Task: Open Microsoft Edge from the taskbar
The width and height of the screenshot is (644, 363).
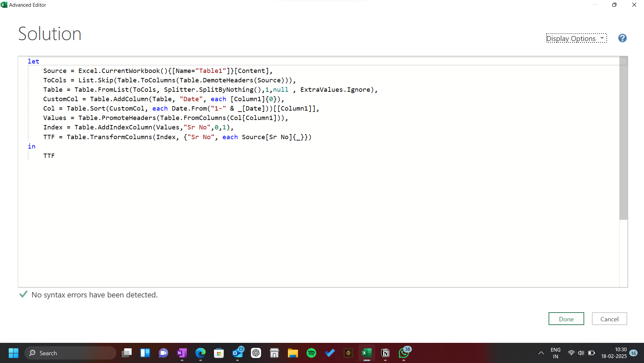Action: [201, 353]
